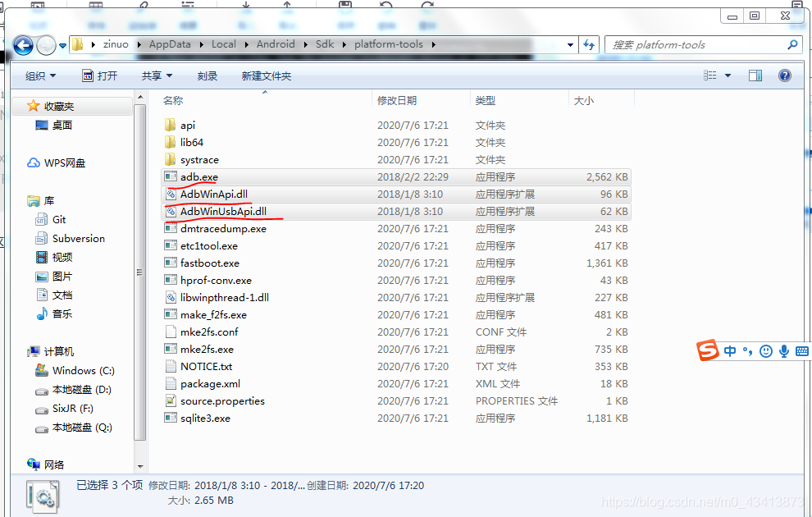The image size is (812, 517).
Task: Select the Local breadcrumb segment
Action: pos(224,44)
